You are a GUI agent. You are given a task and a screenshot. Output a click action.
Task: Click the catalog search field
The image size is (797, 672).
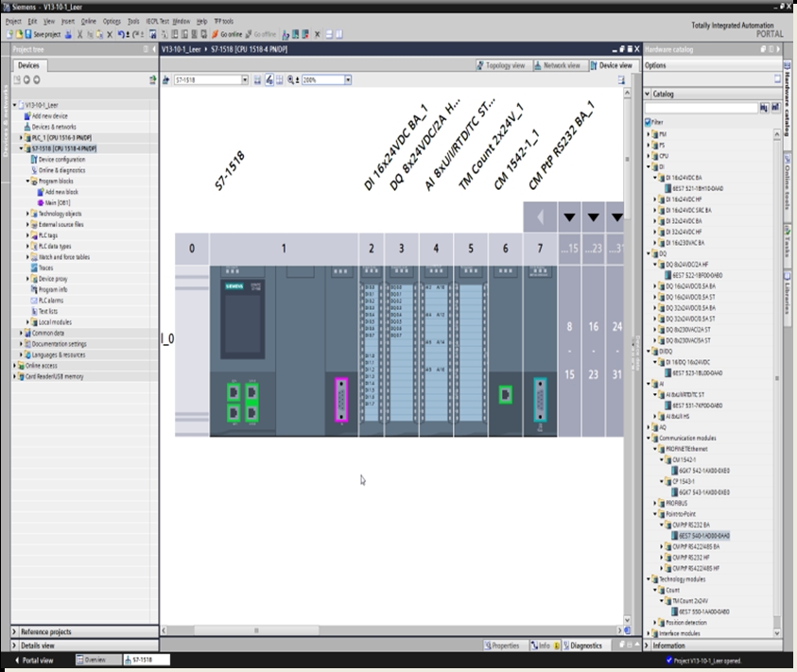click(x=701, y=108)
